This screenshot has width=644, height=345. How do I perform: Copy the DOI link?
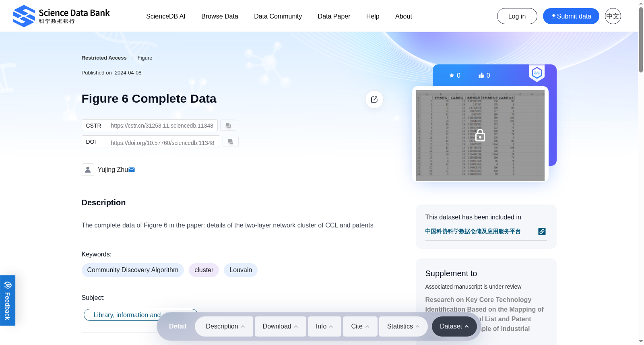pyautogui.click(x=231, y=141)
